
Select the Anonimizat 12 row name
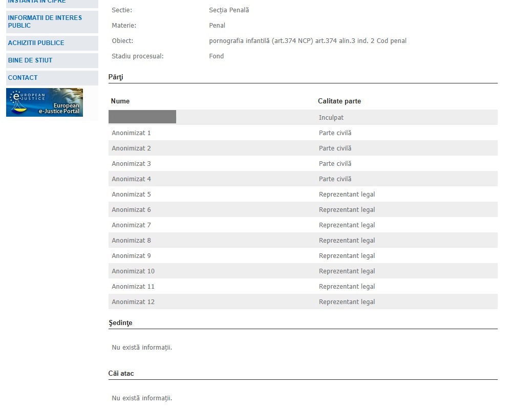133,302
